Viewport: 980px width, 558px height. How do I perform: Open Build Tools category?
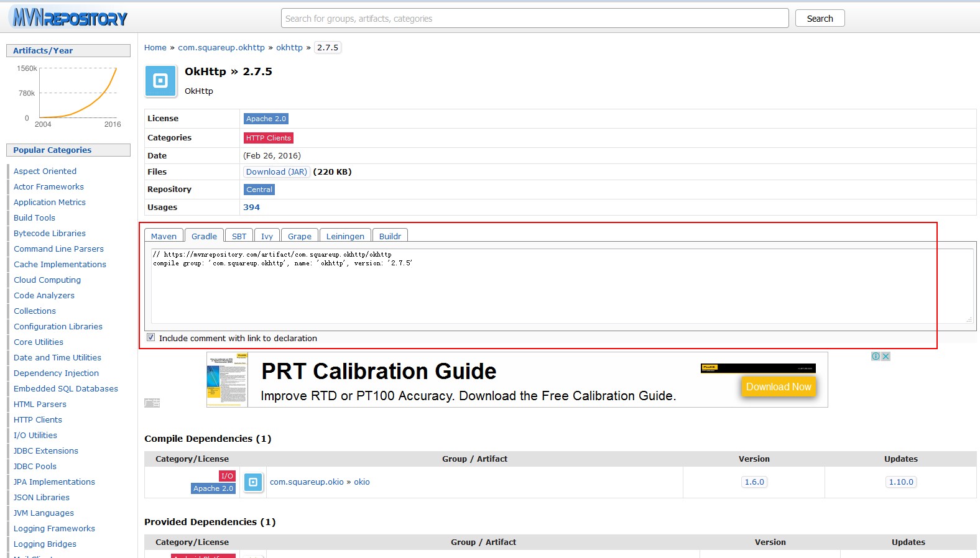click(x=34, y=218)
